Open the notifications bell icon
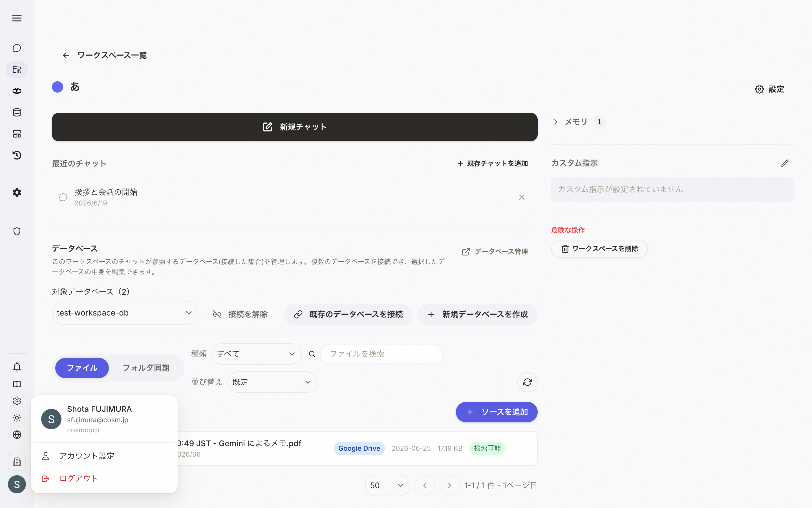 [17, 367]
